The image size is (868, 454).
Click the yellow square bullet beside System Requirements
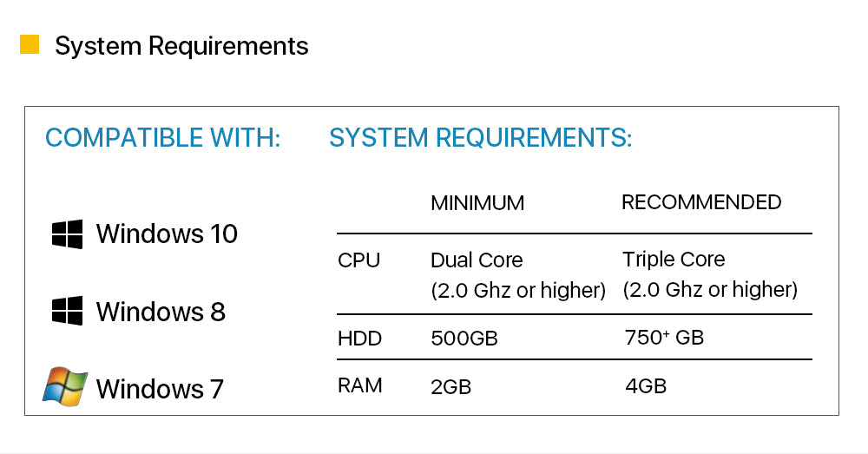click(30, 45)
